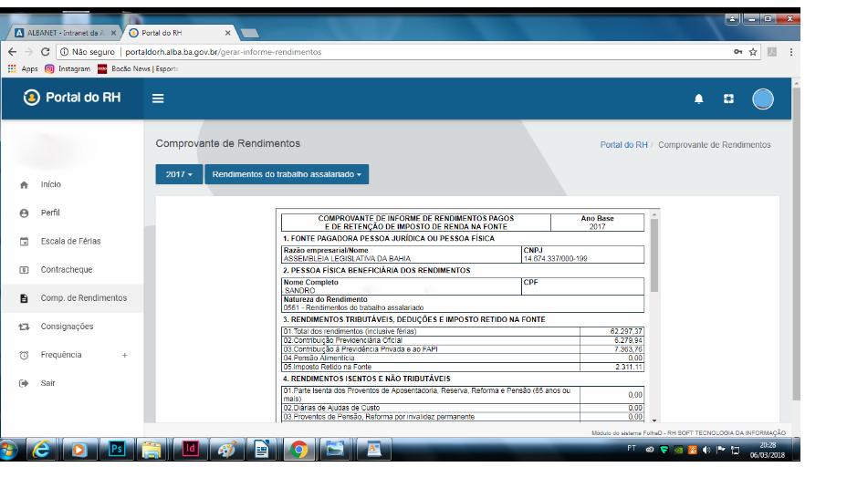
Task: Click Sair to log out
Action: [x=47, y=383]
